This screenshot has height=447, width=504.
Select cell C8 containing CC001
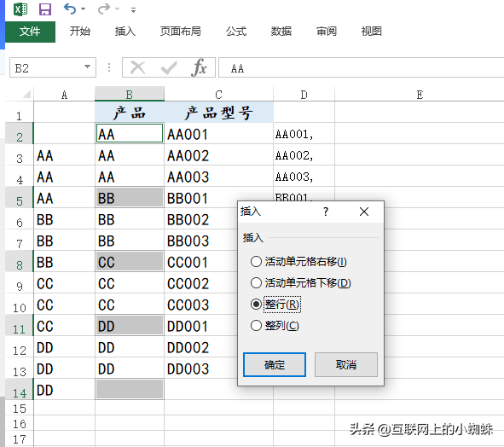[201, 261]
